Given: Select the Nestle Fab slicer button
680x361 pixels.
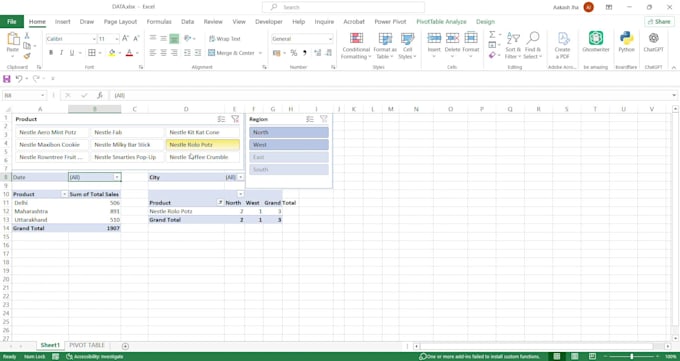Looking at the screenshot, I should pos(127,132).
